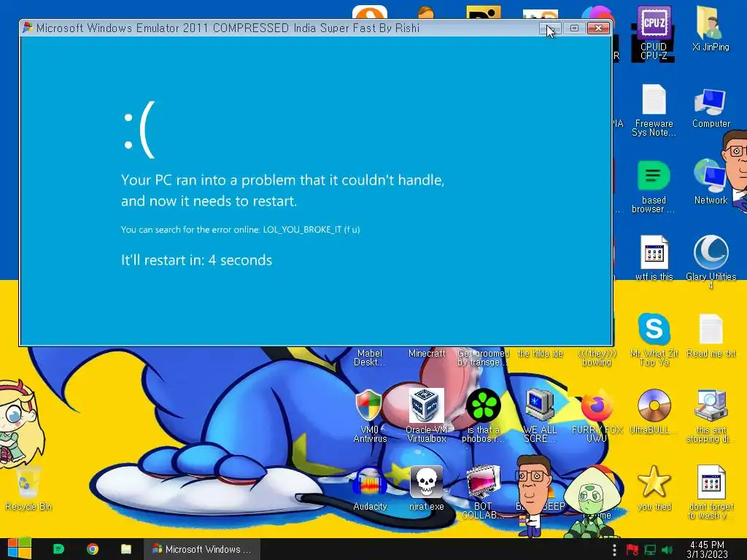Click the emulator window title bar icon

[28, 28]
